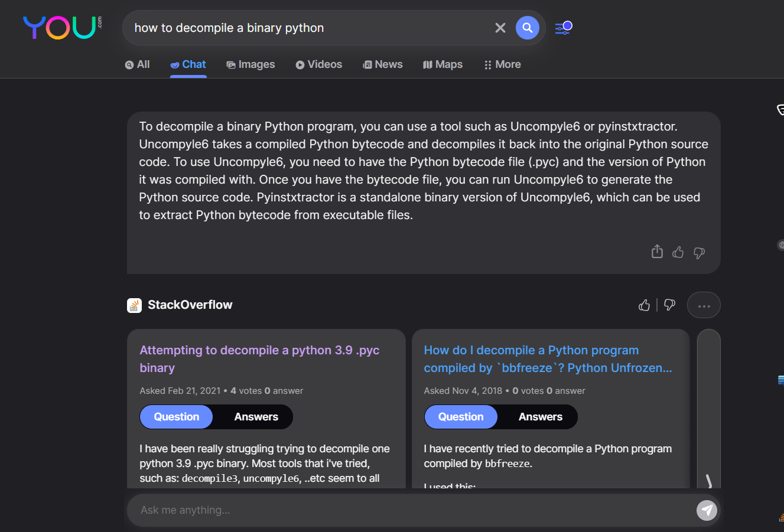Focus the 'Ask me anything...' input
The image size is (784, 532).
pos(411,510)
